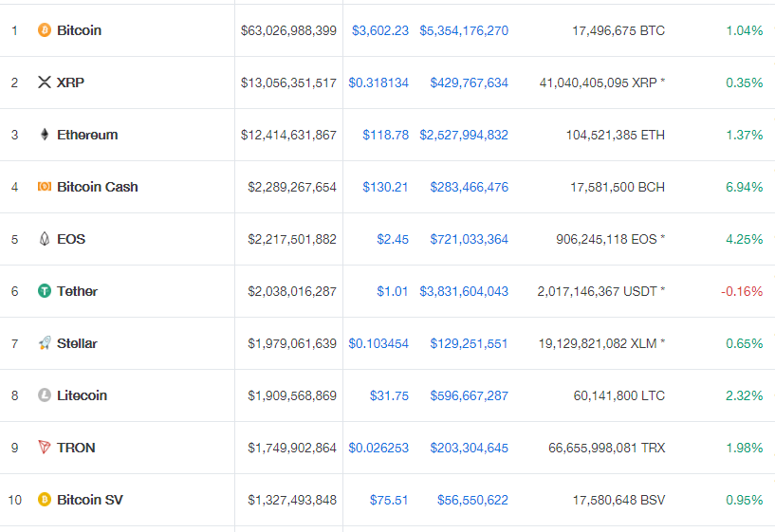Select XRP market cap $13,056,351,517
Viewport: 775px width, 532px height.
(x=288, y=83)
